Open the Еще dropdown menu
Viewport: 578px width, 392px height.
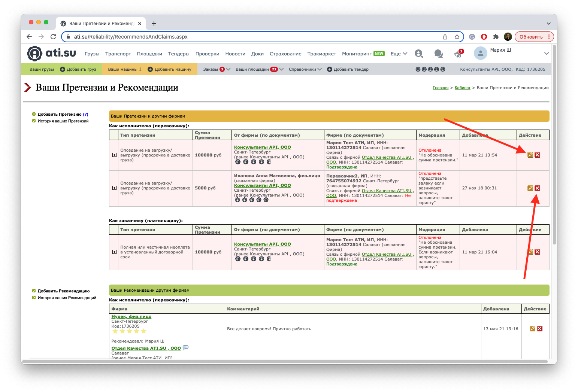(x=399, y=54)
